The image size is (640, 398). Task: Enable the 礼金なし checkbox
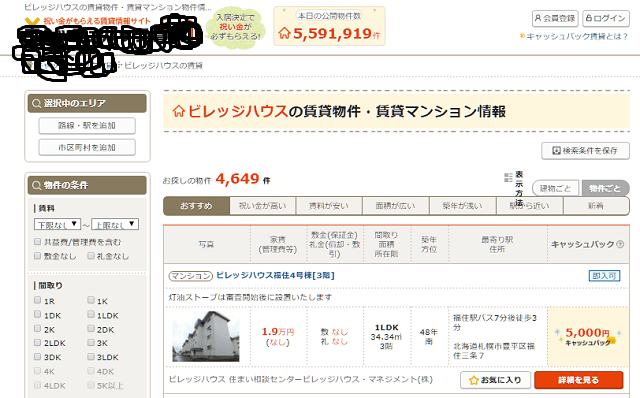[x=91, y=256]
